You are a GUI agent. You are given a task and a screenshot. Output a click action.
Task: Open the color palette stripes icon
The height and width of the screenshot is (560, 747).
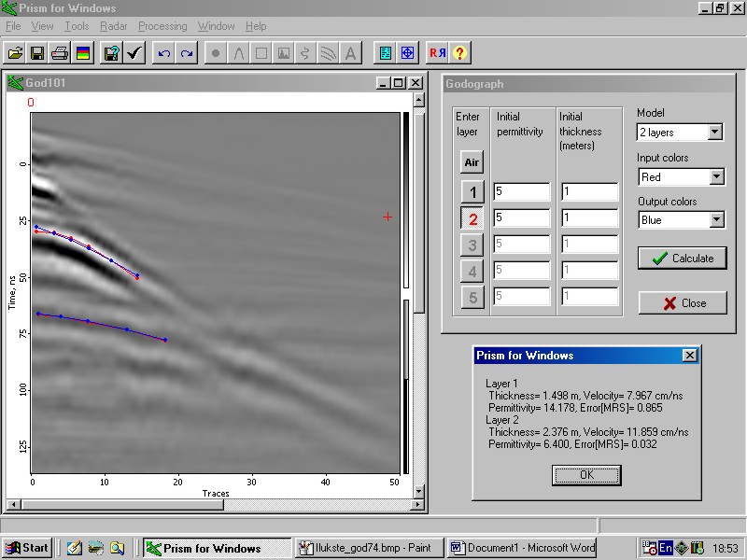click(x=83, y=53)
